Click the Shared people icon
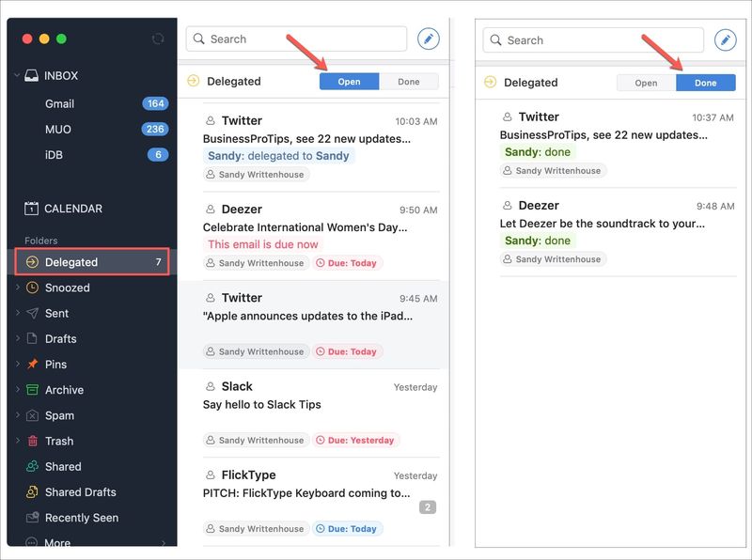752x560 pixels. (32, 466)
